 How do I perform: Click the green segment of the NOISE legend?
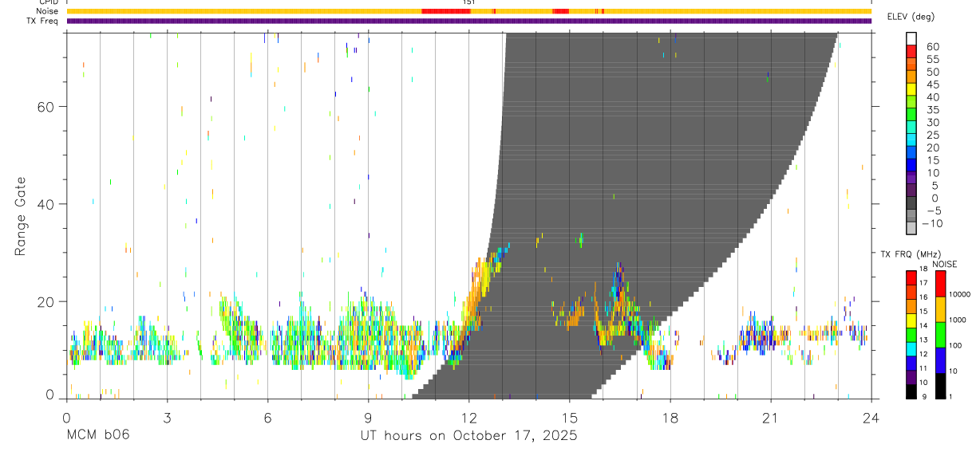click(x=941, y=335)
